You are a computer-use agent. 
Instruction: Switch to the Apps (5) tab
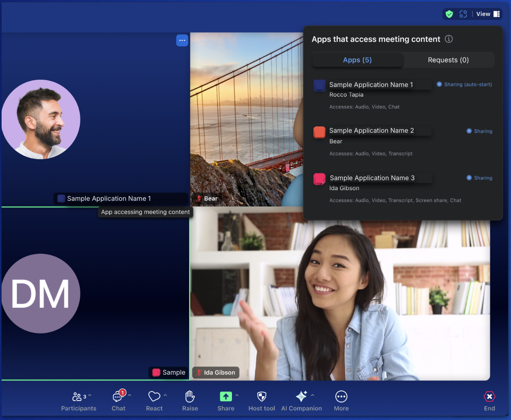pyautogui.click(x=357, y=60)
